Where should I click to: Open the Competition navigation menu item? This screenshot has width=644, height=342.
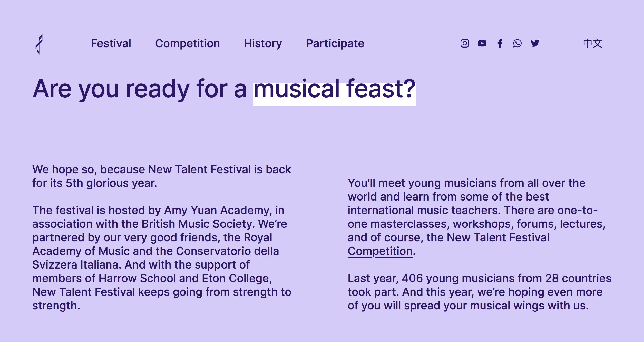(187, 43)
